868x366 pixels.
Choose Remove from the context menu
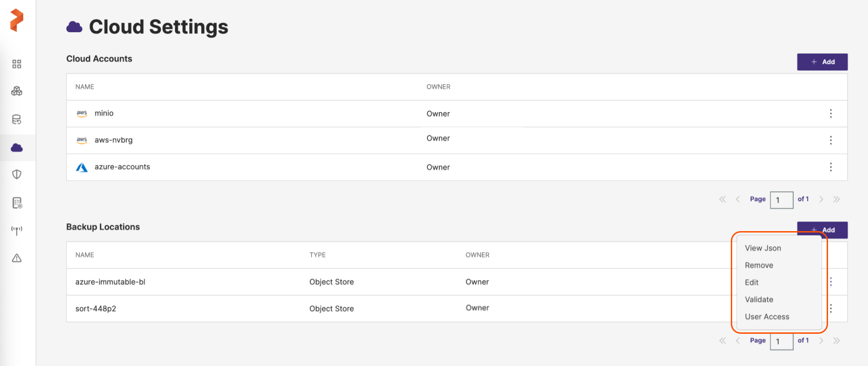[x=759, y=265]
